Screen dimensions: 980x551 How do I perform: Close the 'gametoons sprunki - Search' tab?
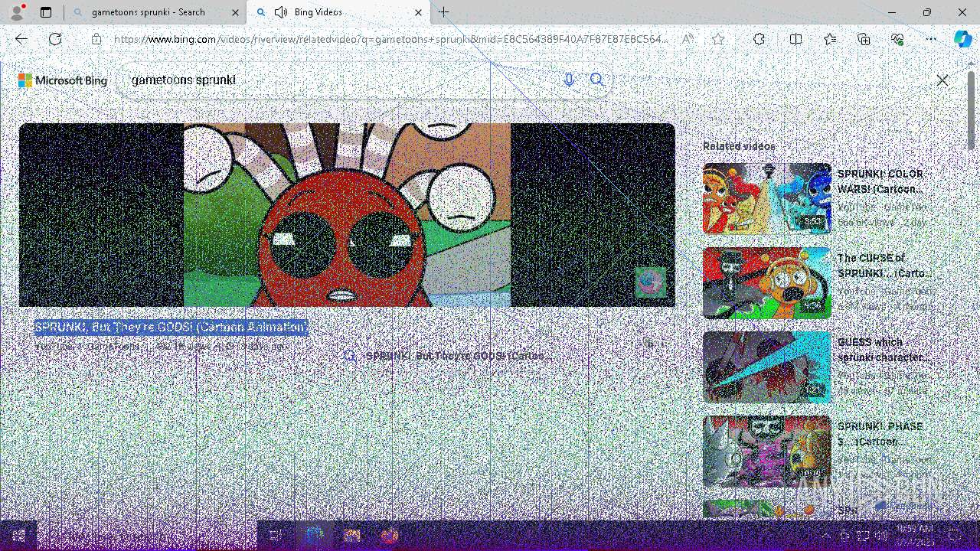tap(235, 12)
